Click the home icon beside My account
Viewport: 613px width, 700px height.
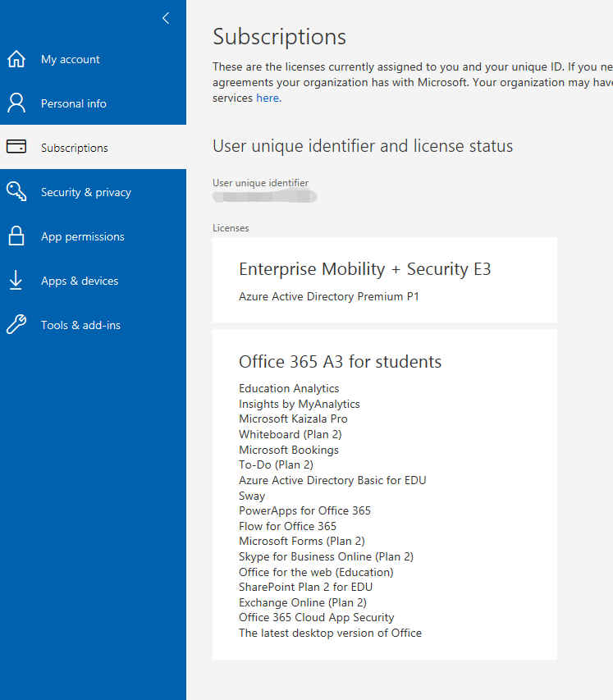click(x=16, y=59)
